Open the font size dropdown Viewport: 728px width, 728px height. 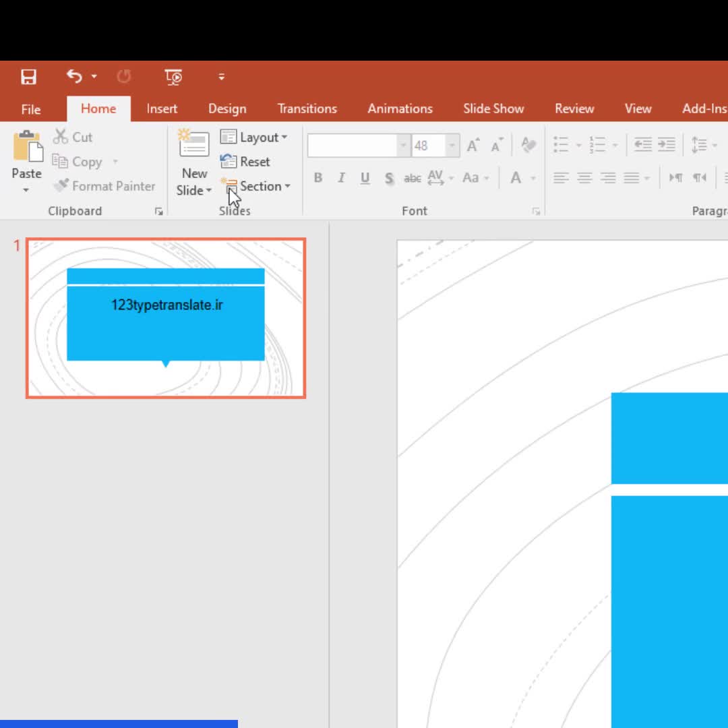(x=452, y=146)
